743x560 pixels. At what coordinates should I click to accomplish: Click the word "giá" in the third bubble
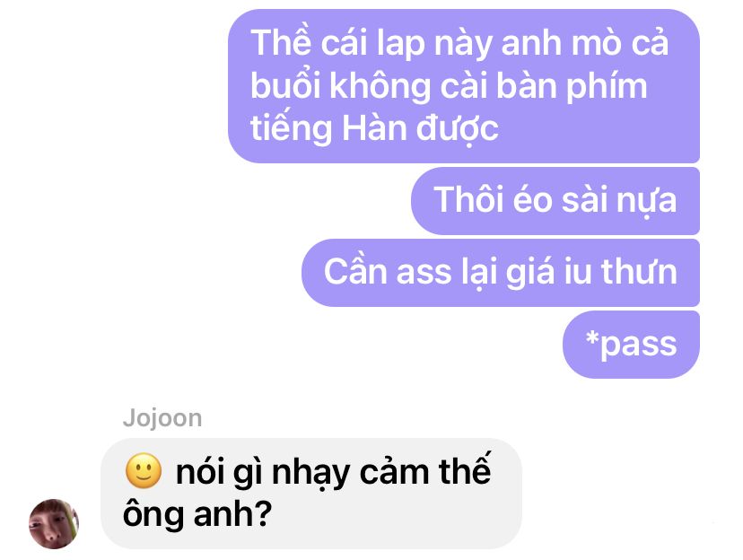(529, 274)
